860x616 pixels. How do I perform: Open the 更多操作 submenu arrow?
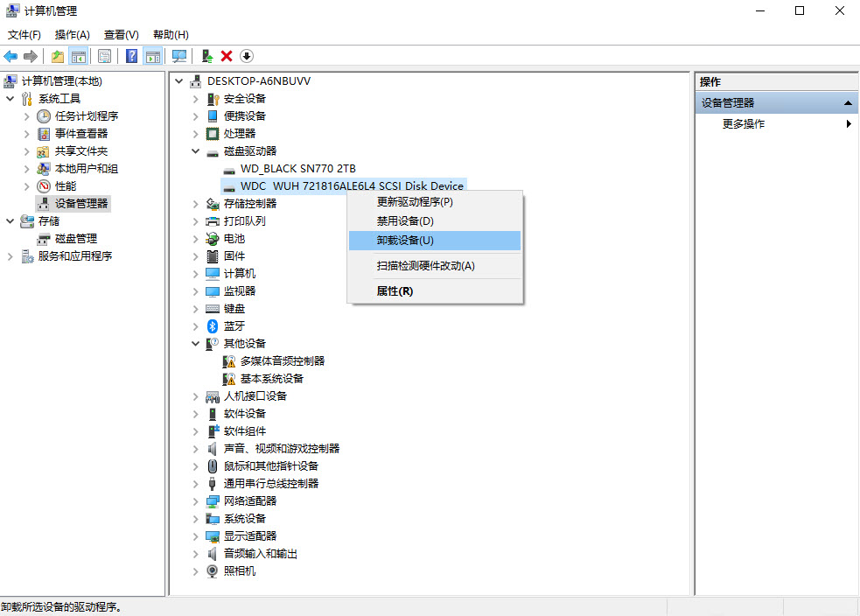(x=849, y=124)
